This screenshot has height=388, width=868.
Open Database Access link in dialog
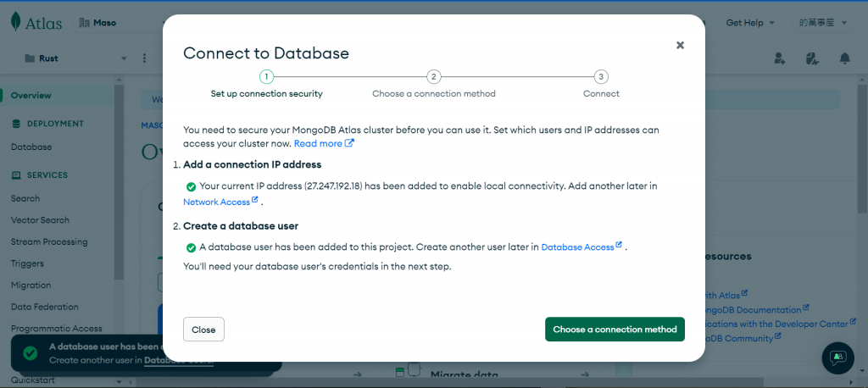point(581,247)
